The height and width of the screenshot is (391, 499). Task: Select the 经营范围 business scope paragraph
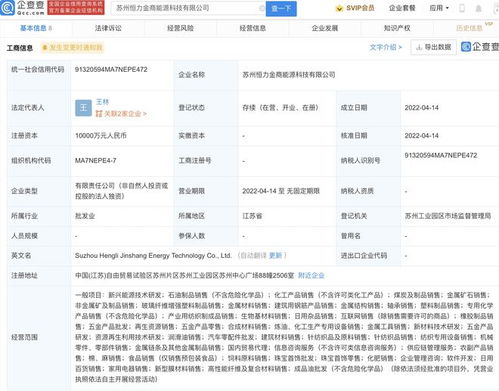point(284,337)
